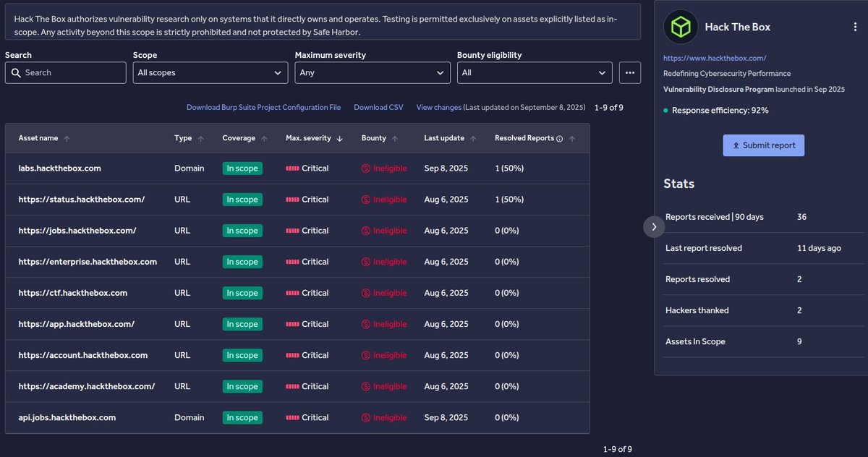Click the magnifier icon in the Search box
This screenshot has width=868, height=457.
(16, 73)
